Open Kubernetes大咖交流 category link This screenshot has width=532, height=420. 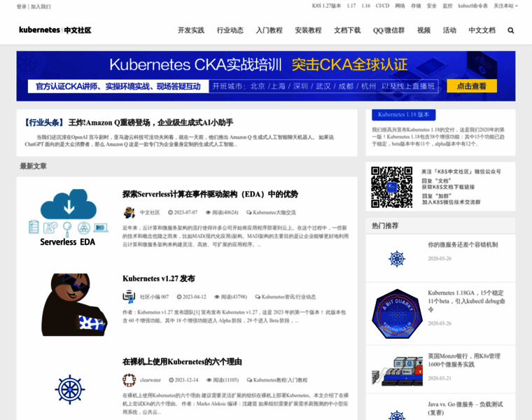click(x=274, y=212)
